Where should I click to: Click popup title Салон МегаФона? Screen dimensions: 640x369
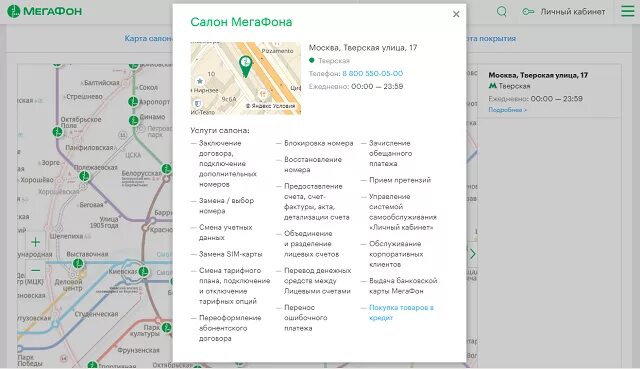(x=241, y=22)
